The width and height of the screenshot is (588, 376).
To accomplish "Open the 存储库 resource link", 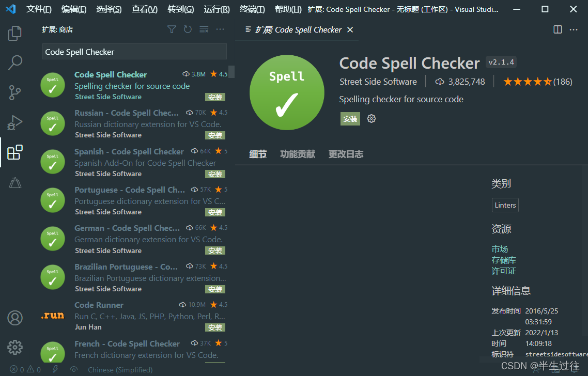I will 504,260.
